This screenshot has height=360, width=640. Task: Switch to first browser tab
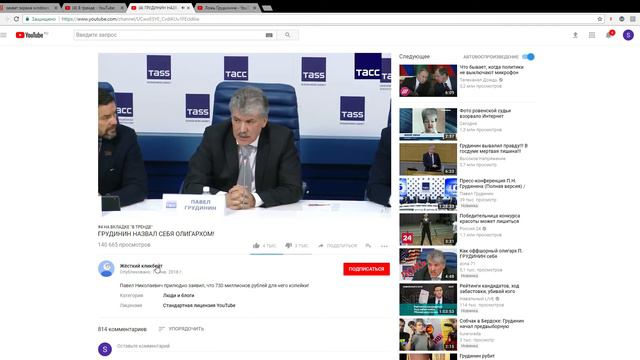click(x=28, y=8)
